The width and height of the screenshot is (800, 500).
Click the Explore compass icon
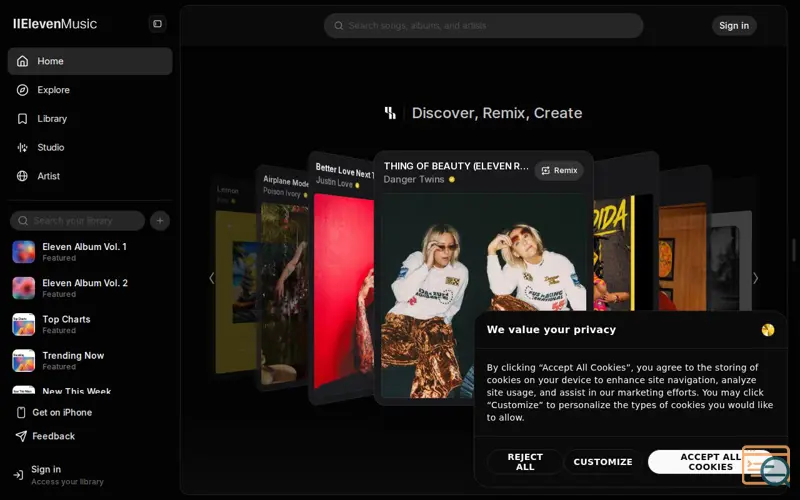tap(22, 90)
